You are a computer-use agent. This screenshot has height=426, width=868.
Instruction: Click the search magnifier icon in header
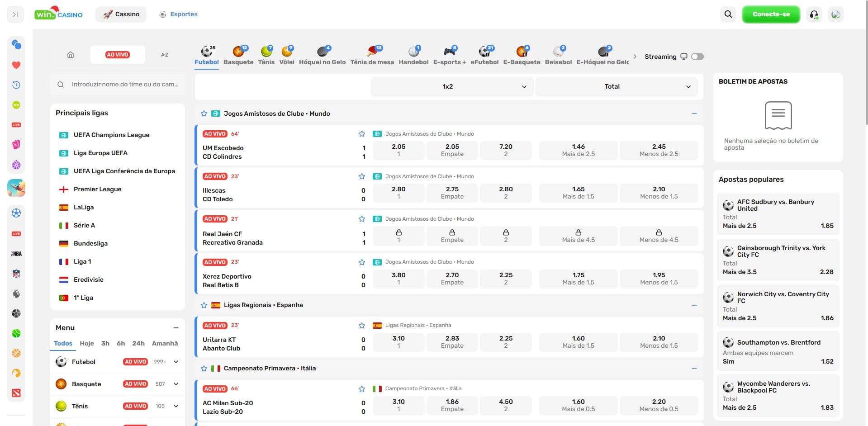click(728, 14)
